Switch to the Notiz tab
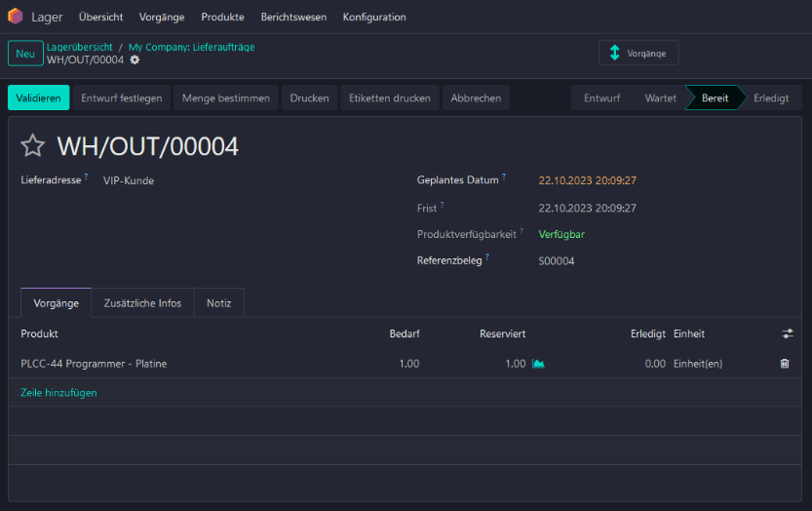Image resolution: width=812 pixels, height=511 pixels. coord(218,303)
